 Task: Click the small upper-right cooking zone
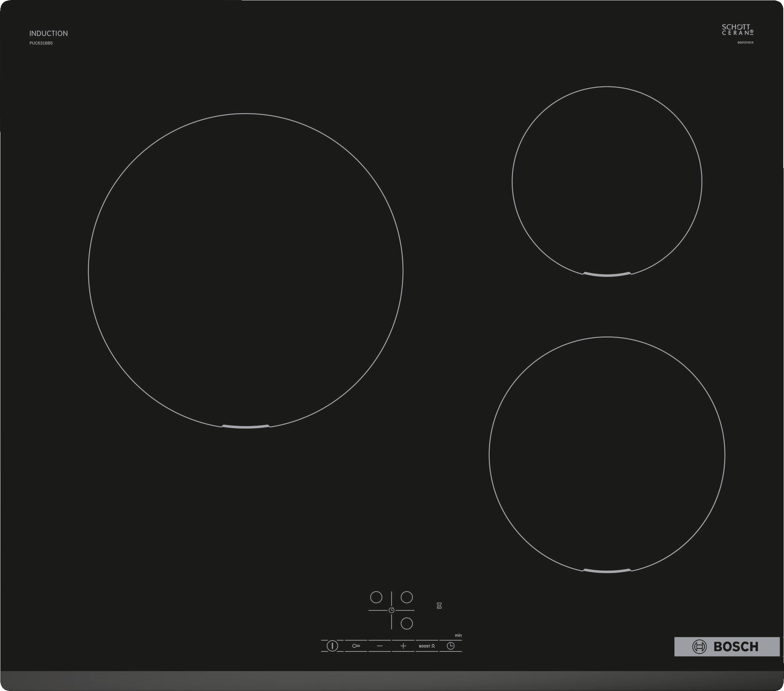(x=607, y=181)
